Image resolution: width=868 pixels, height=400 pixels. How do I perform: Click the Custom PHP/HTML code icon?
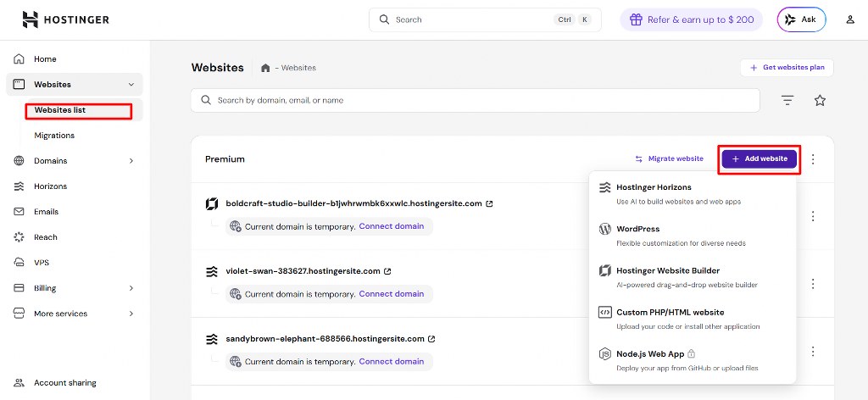pyautogui.click(x=605, y=312)
